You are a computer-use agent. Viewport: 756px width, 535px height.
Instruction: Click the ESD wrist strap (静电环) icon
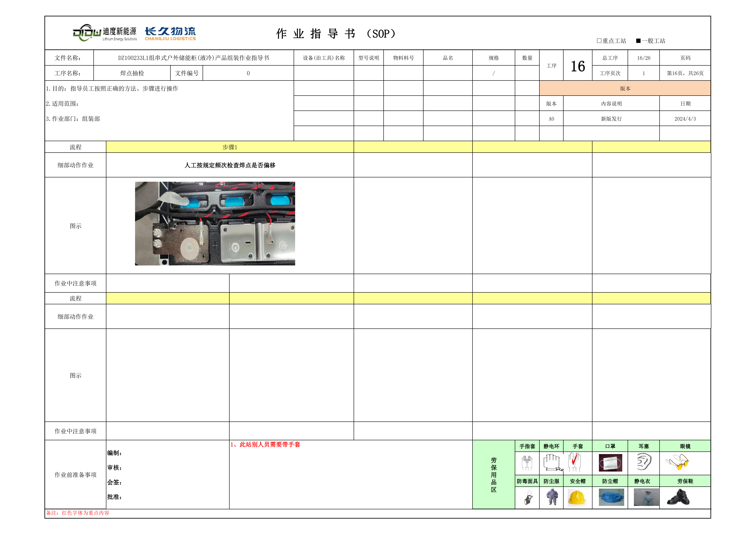click(x=551, y=462)
